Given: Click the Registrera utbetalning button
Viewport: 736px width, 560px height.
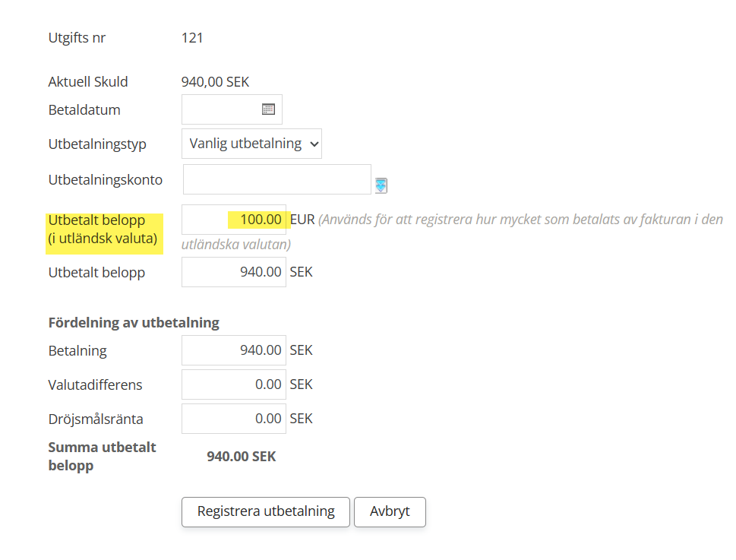Looking at the screenshot, I should coord(265,511).
